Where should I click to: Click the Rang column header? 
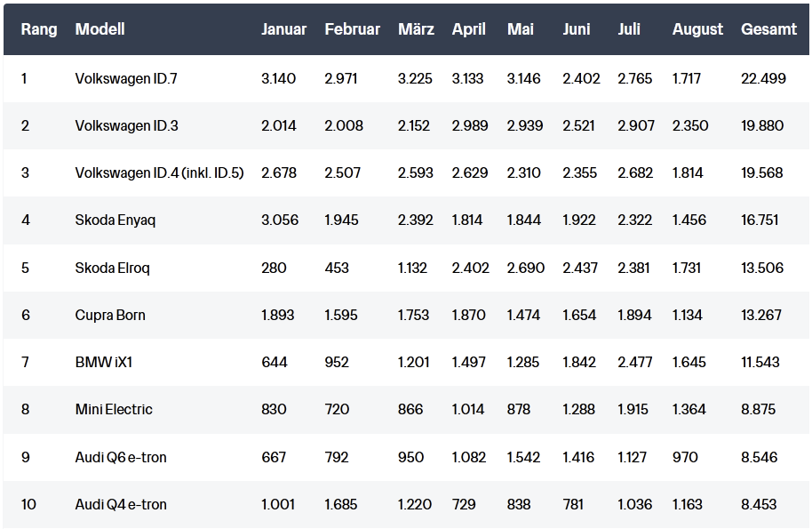pyautogui.click(x=39, y=29)
